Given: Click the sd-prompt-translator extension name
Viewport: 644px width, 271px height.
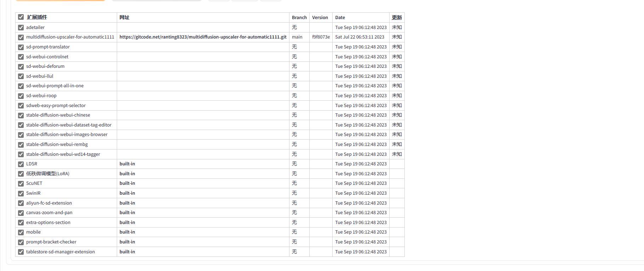Looking at the screenshot, I should [48, 47].
